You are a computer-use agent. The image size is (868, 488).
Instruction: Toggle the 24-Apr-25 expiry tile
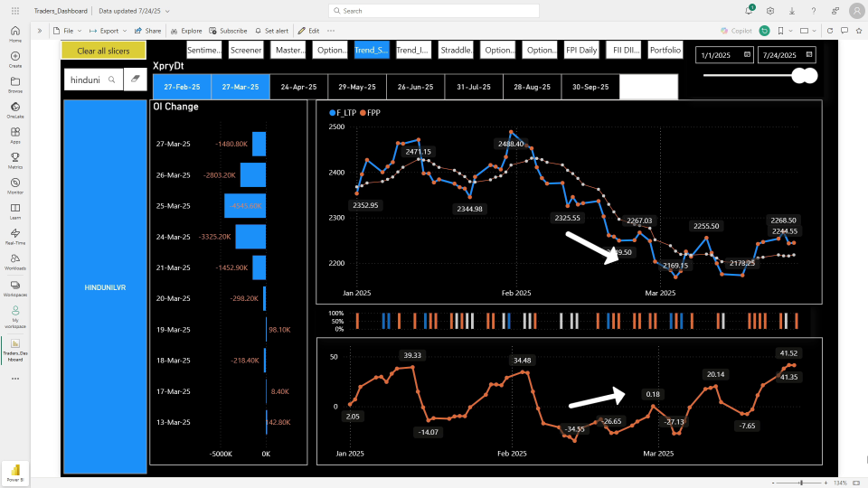[298, 87]
